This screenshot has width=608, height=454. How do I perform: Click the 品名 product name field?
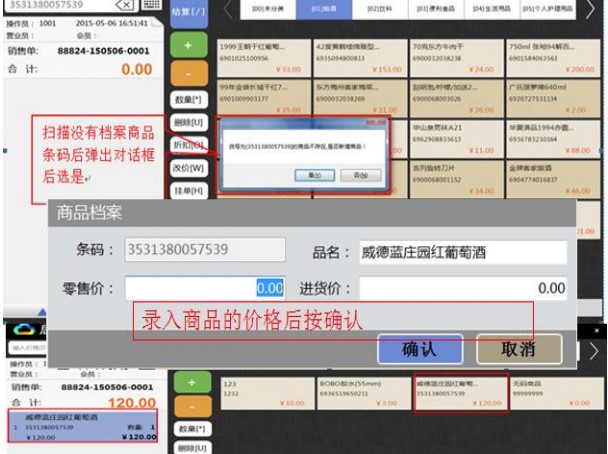click(463, 253)
